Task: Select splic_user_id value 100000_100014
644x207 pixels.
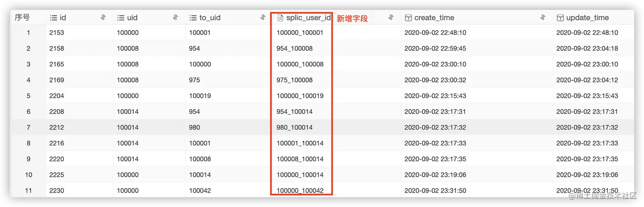Action: pos(300,175)
